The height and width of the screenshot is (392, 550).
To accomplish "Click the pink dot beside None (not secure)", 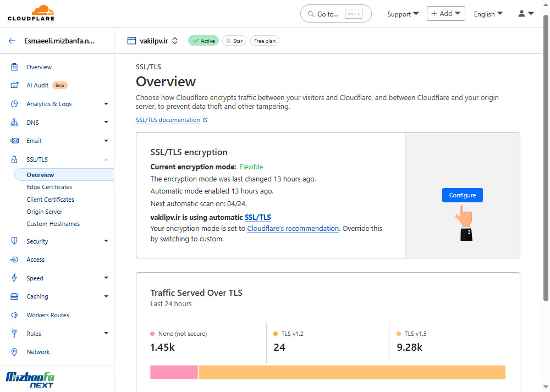I will 152,334.
